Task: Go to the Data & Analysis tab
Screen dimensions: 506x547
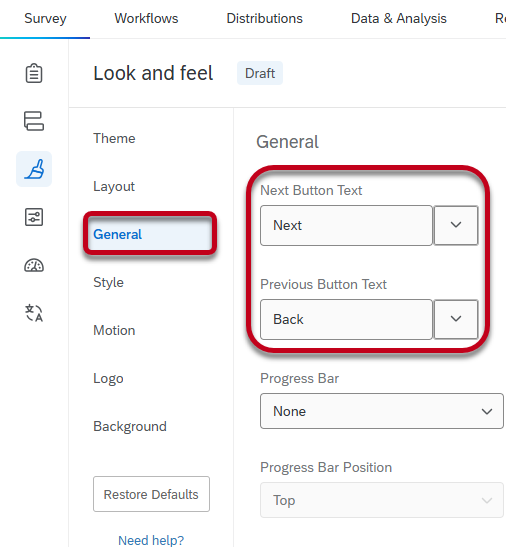Action: [399, 18]
